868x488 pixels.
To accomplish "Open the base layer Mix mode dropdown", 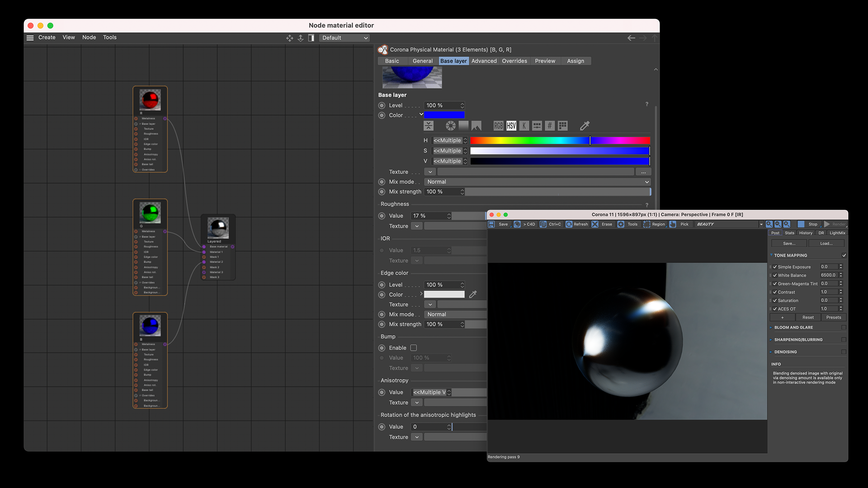I will coord(538,182).
